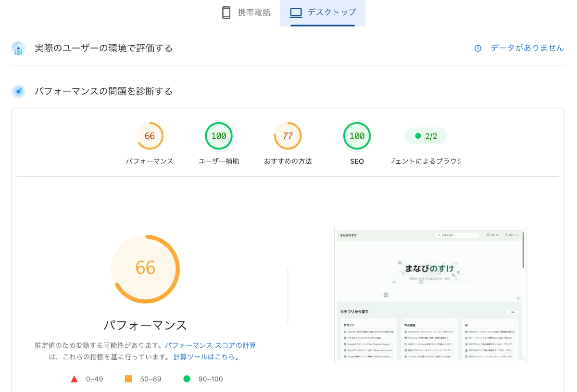The image size is (577, 392).
Task: Click the large パフォーマンス heading text
Action: 145,325
